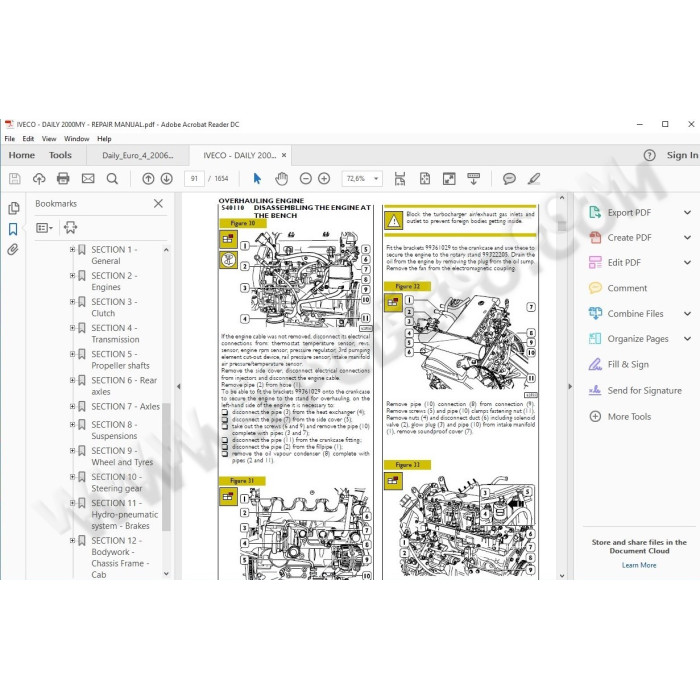
Task: Click Sign In button
Action: [682, 155]
